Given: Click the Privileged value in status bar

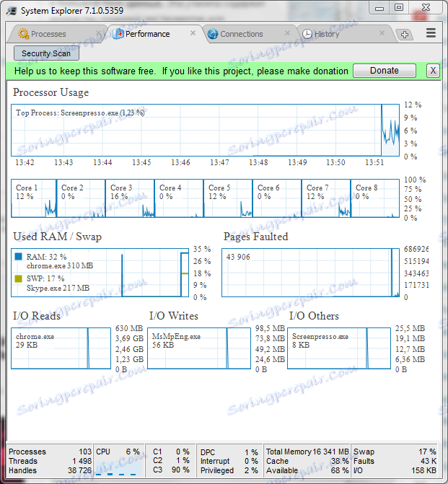Looking at the screenshot, I should point(251,470).
